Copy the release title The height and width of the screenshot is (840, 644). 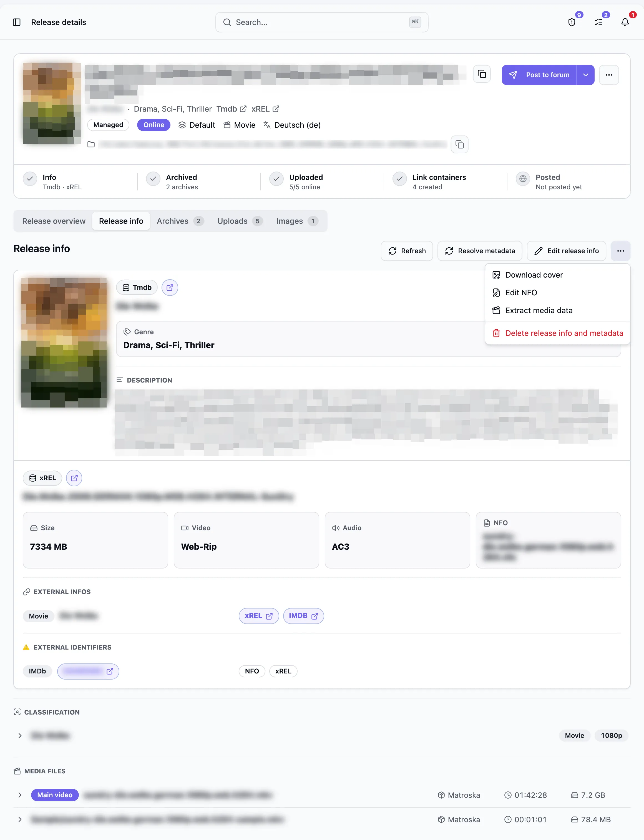pyautogui.click(x=482, y=74)
